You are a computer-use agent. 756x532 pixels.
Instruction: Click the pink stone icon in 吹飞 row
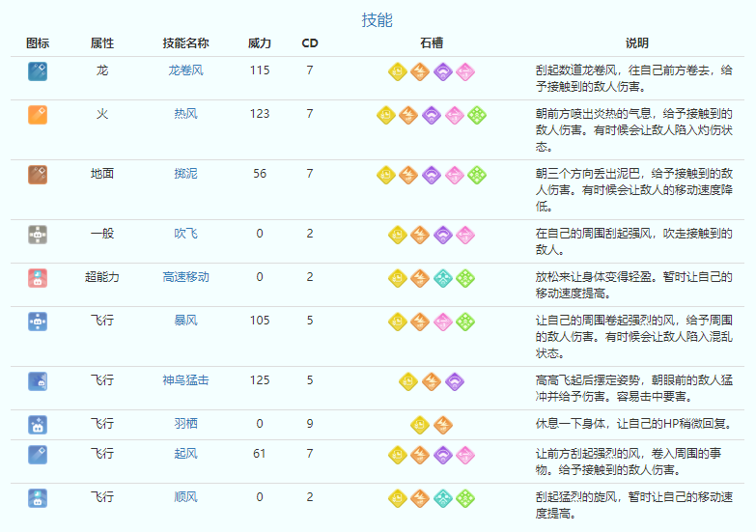[465, 235]
